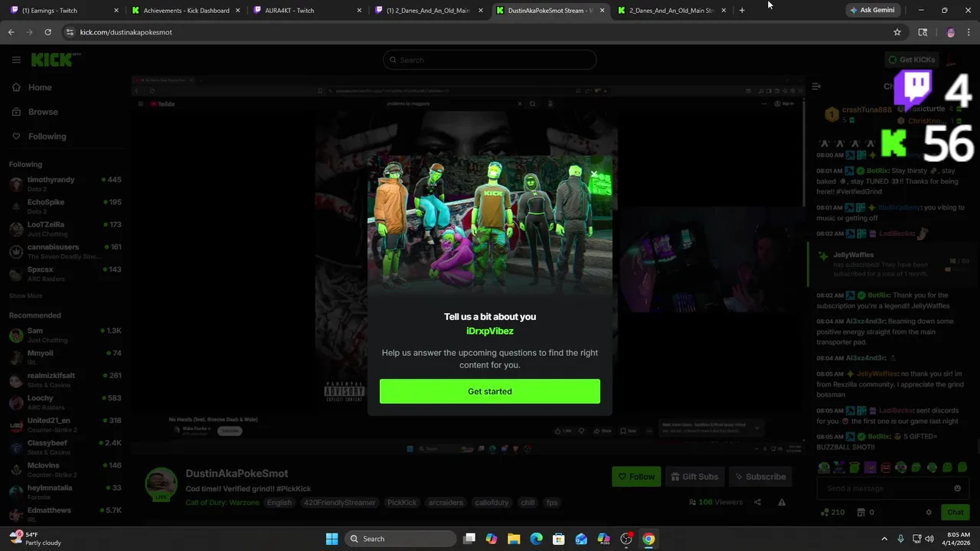Follow DustinAkaPokeSmot
The width and height of the screenshot is (980, 551).
[636, 477]
